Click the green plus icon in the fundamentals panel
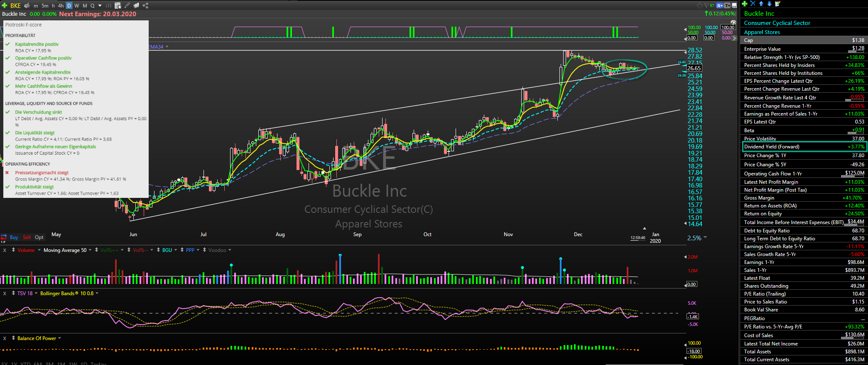This screenshot has height=365, width=868. click(x=745, y=4)
